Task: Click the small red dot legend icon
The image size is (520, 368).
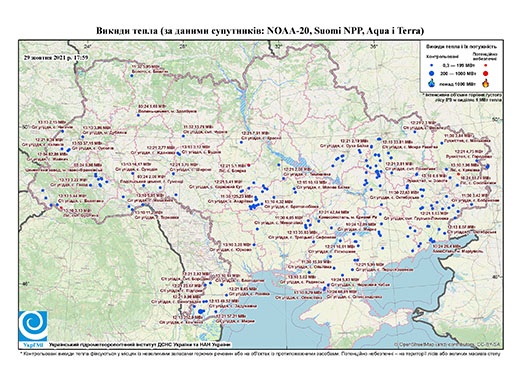Action: [485, 65]
